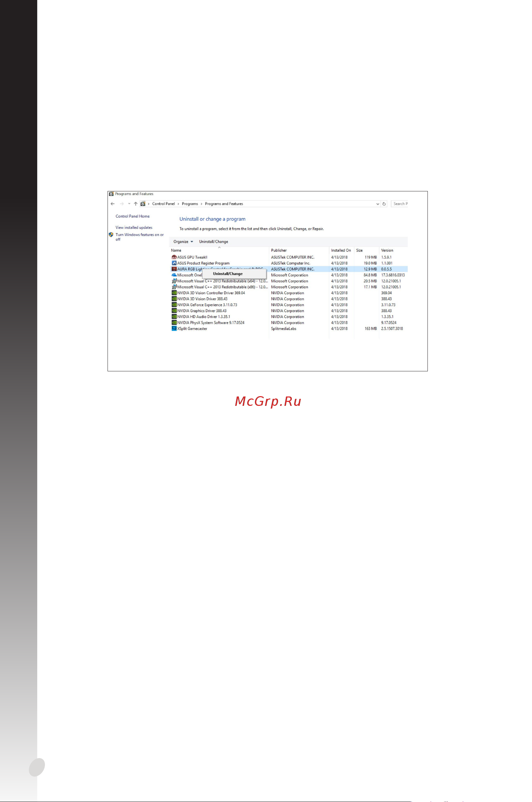The image size is (532, 802).
Task: Click version 2.5.1507.3018 cell
Action: click(x=392, y=328)
